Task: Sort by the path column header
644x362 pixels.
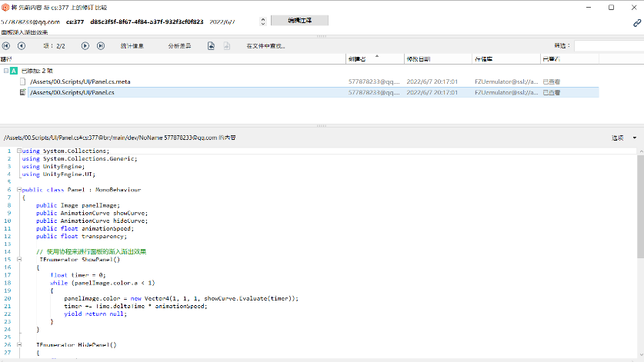Action: [172, 59]
